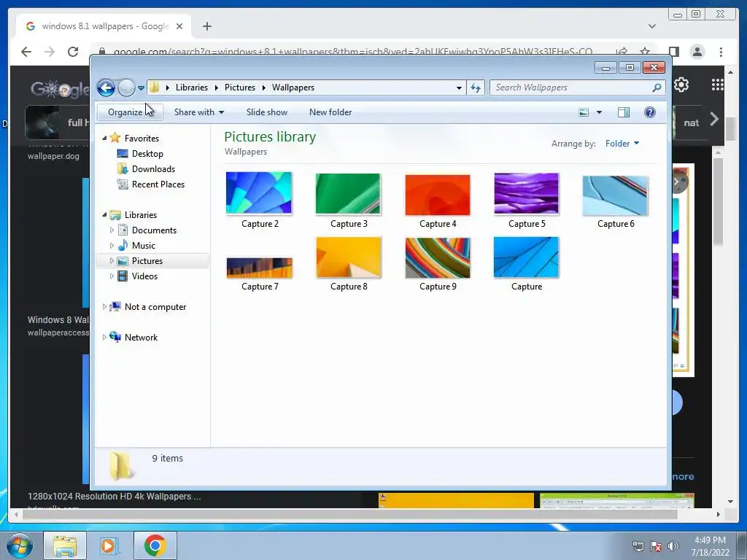This screenshot has height=560, width=747.
Task: Click the search magnifier icon in Explorer
Action: (657, 87)
